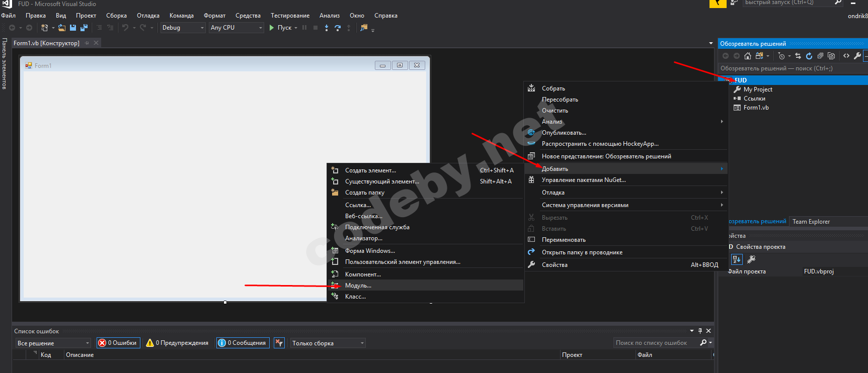Open the Debug configuration dropdown
The width and height of the screenshot is (868, 373).
coord(183,28)
